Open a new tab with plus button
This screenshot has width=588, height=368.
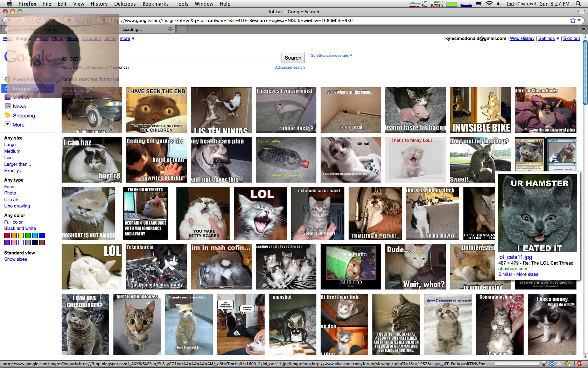tap(182, 29)
